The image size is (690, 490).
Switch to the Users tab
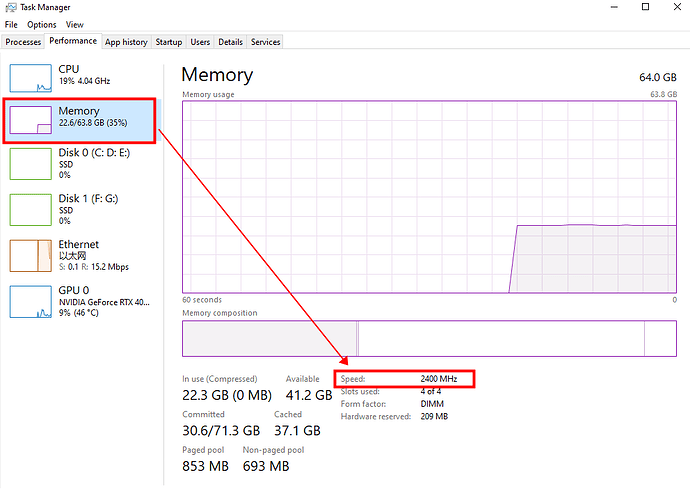click(x=200, y=42)
